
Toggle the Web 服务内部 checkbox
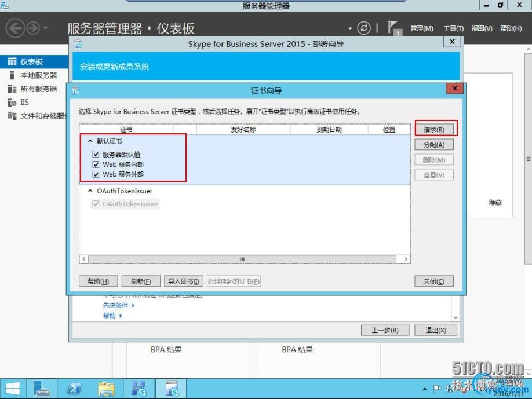click(x=96, y=164)
